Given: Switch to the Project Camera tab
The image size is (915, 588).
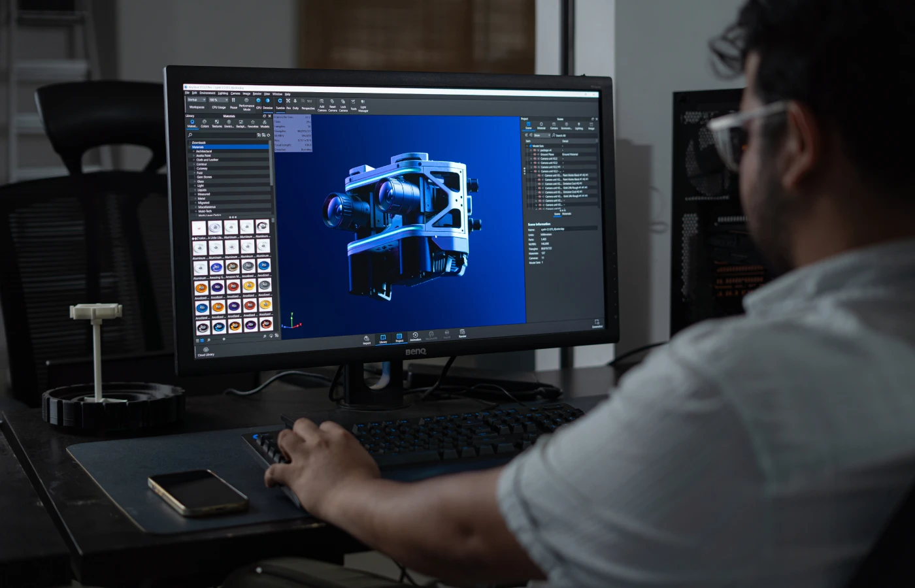Looking at the screenshot, I should [x=554, y=125].
